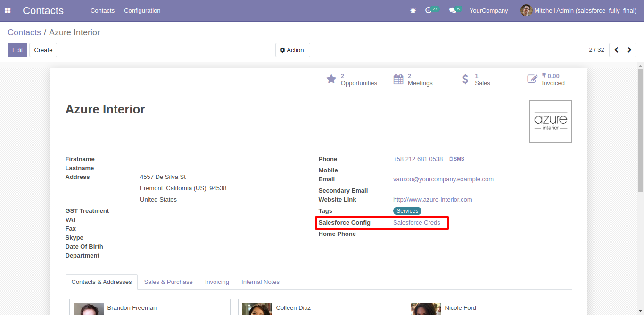Image resolution: width=644 pixels, height=315 pixels.
Task: Click the phone number +58 212 681 0538
Action: tap(418, 159)
